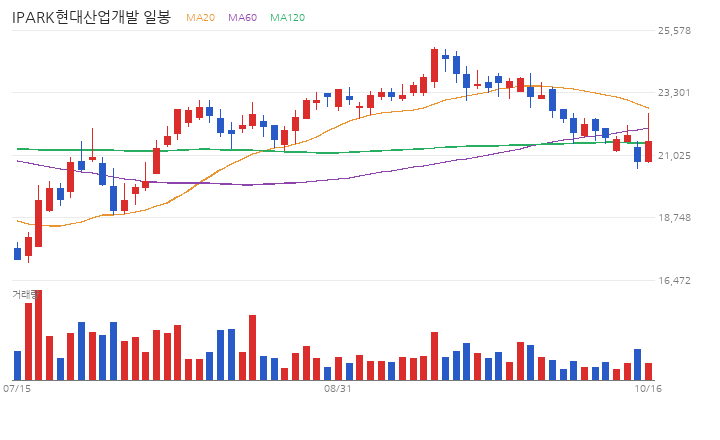Click the 16,472 price axis label
The height and width of the screenshot is (440, 720).
pyautogui.click(x=674, y=280)
